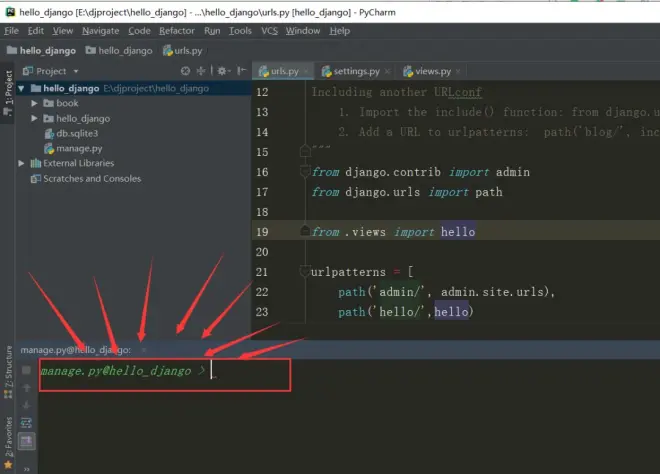Fold the docstring at line 15 gutter

305,151
